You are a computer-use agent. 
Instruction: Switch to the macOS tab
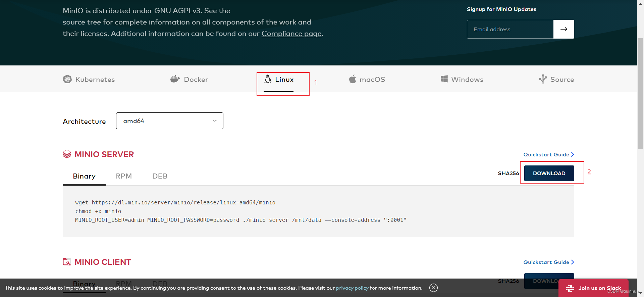tap(367, 80)
